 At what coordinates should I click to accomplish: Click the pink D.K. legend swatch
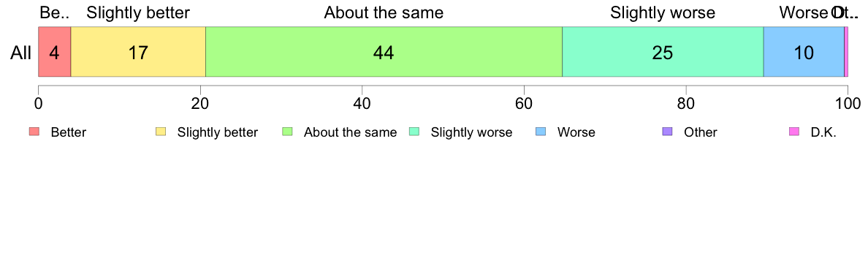click(794, 132)
